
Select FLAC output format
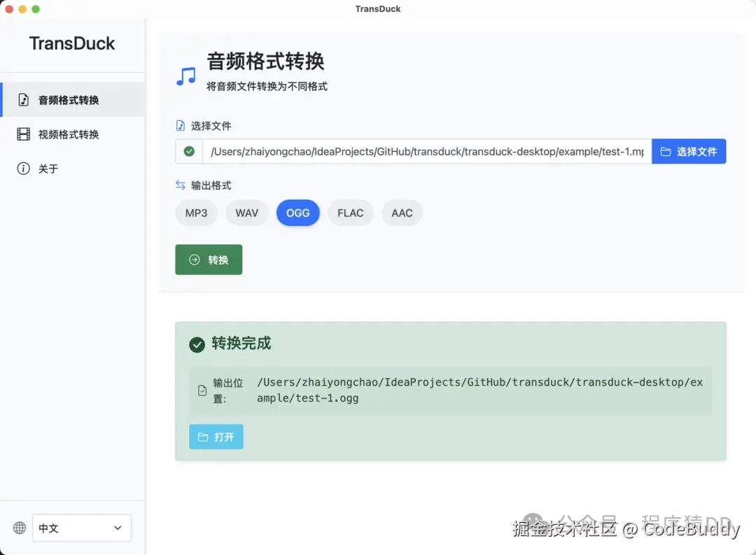[351, 213]
